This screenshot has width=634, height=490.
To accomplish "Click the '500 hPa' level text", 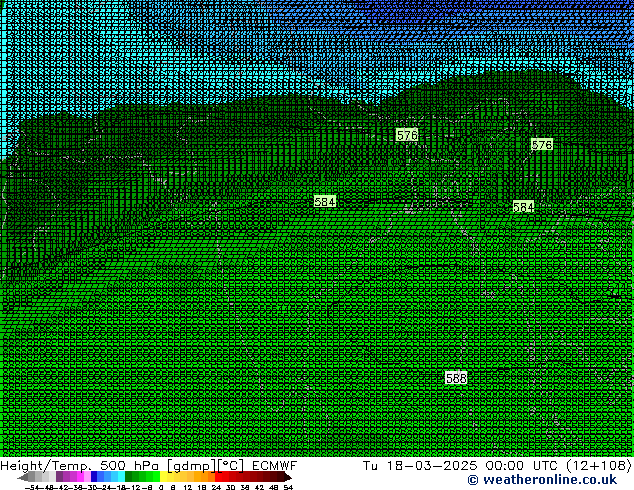I will tap(130, 466).
